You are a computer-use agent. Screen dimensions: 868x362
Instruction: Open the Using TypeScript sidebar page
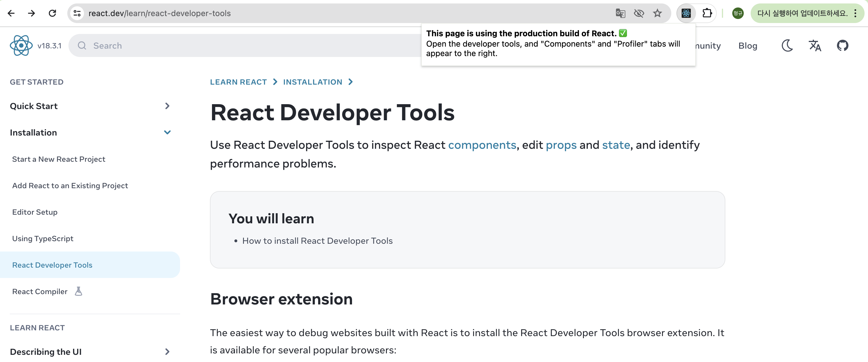pyautogui.click(x=43, y=238)
